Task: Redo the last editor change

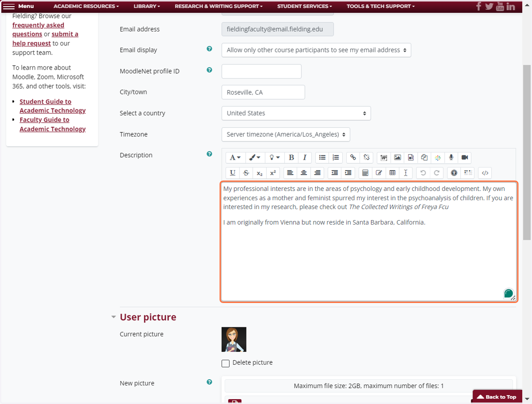Action: (436, 173)
